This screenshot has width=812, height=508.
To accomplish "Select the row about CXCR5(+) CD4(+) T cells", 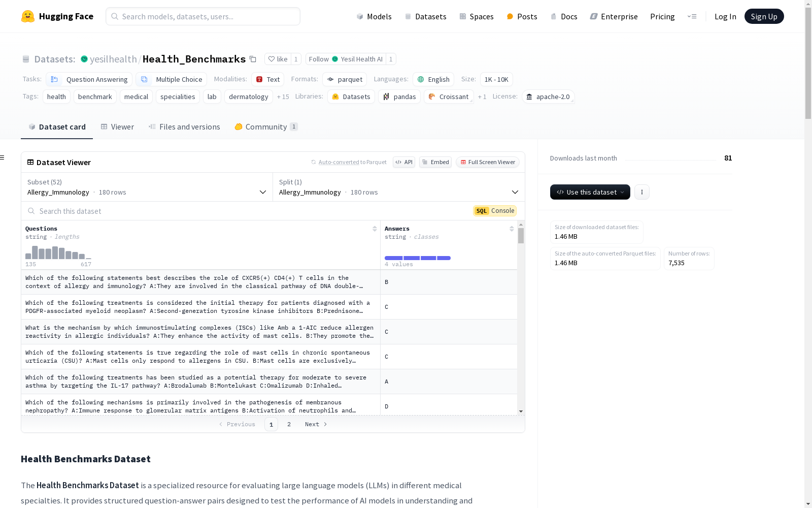I will coord(269,282).
